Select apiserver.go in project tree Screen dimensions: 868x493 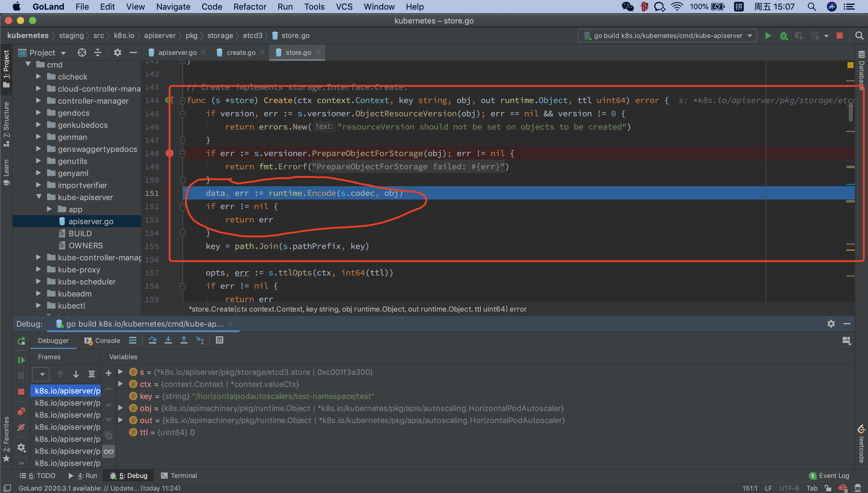(x=91, y=221)
